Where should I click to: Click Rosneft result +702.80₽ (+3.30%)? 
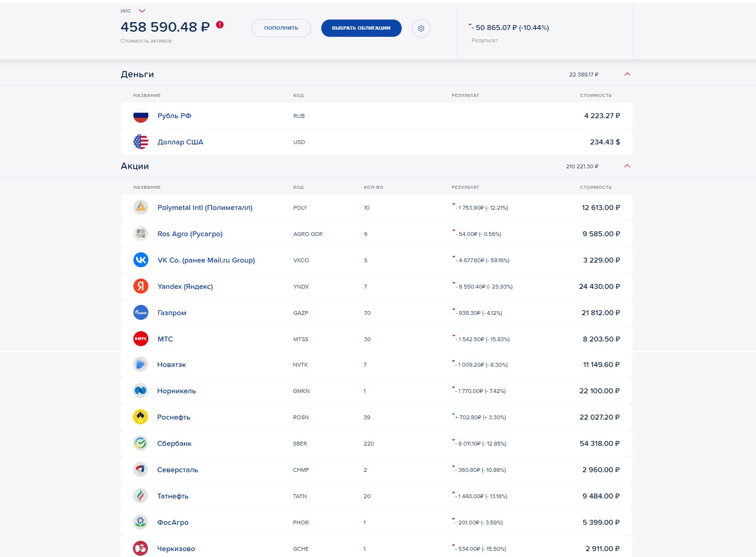tap(480, 417)
